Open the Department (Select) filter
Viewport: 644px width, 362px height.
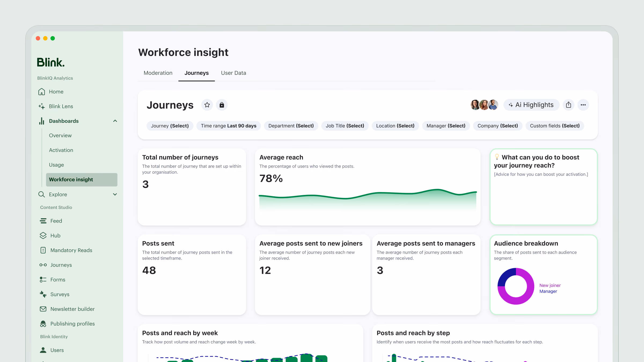pyautogui.click(x=291, y=126)
